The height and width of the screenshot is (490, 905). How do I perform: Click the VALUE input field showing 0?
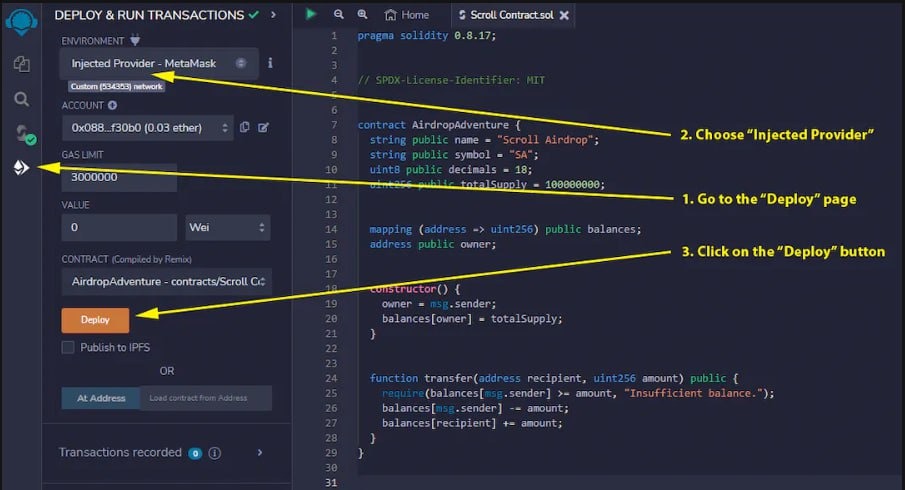(119, 227)
